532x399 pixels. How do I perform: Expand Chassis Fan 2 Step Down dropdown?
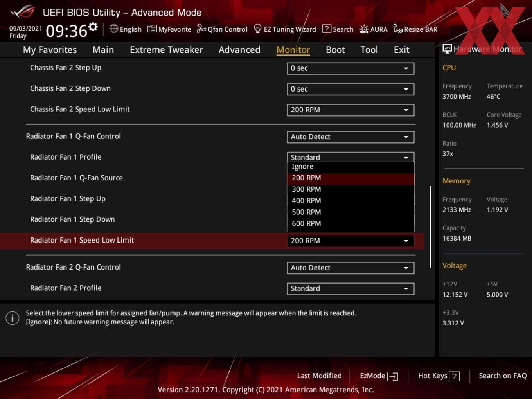click(x=350, y=89)
